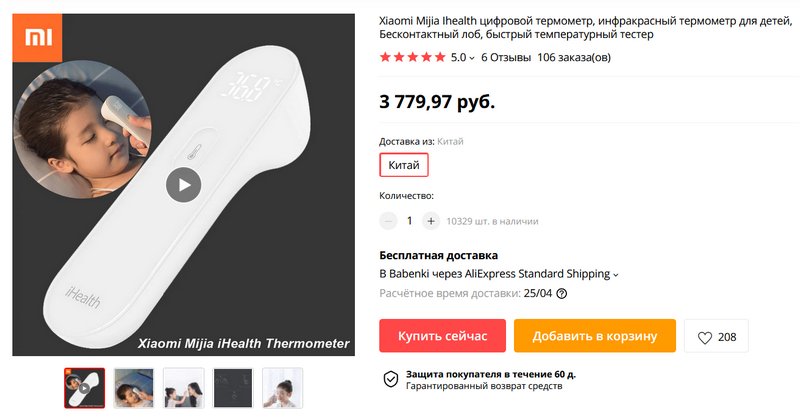Image resolution: width=800 pixels, height=413 pixels.
Task: Select the first thermometer thumbnail
Action: (x=85, y=388)
